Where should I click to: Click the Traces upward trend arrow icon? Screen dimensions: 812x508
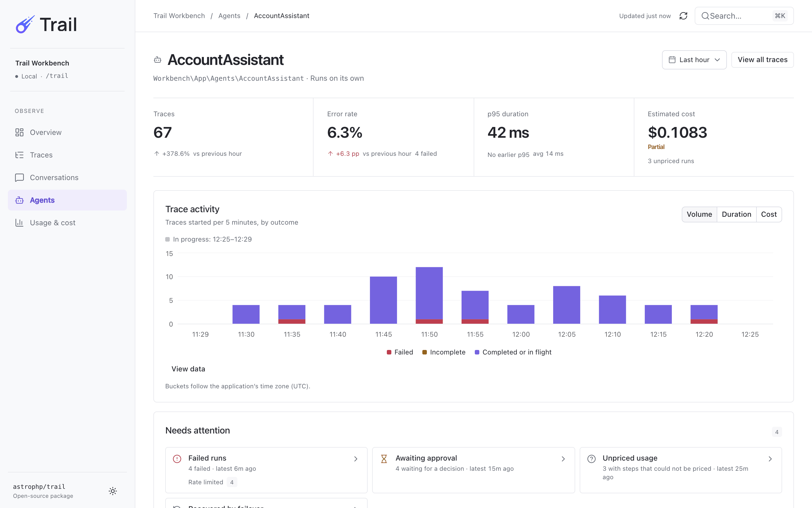click(156, 154)
